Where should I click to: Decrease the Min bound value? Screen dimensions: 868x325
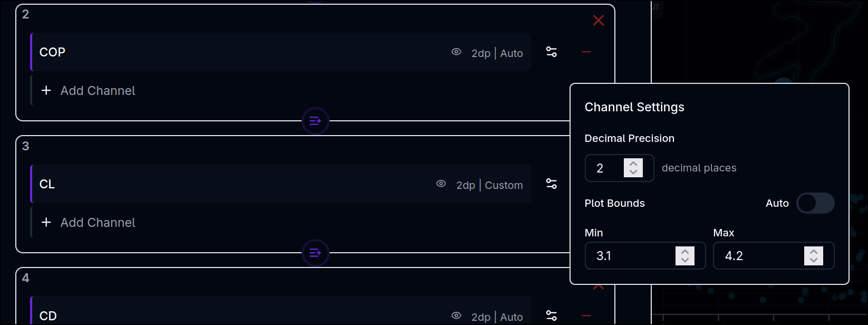click(x=685, y=260)
